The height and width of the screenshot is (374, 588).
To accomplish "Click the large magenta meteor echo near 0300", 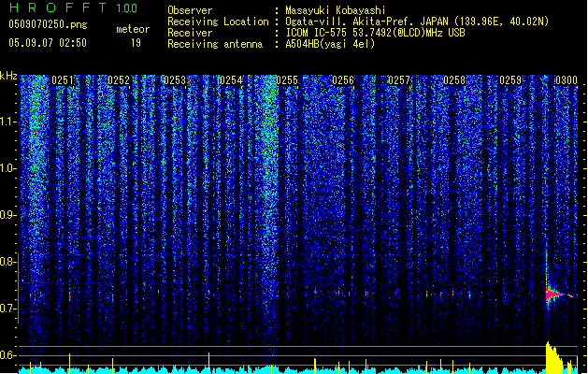I will coord(552,295).
